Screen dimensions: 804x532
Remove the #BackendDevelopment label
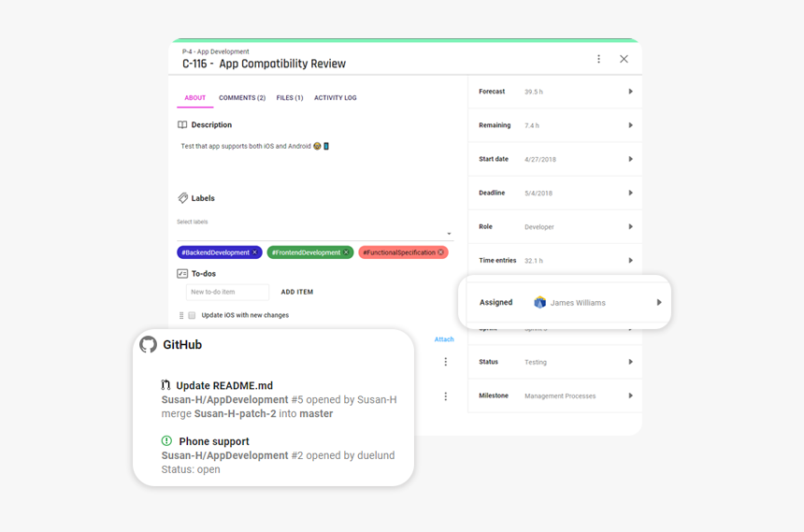[x=254, y=252]
